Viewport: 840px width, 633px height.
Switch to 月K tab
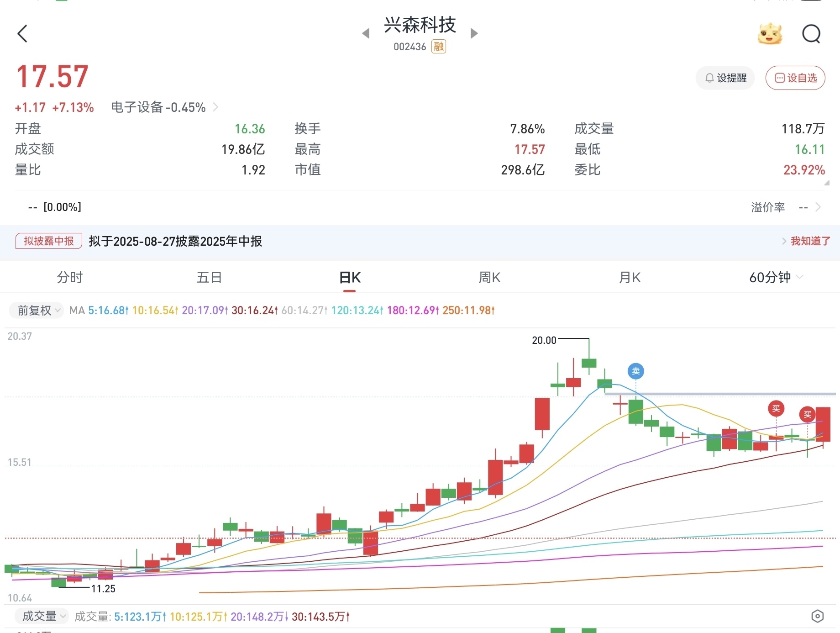coord(630,277)
